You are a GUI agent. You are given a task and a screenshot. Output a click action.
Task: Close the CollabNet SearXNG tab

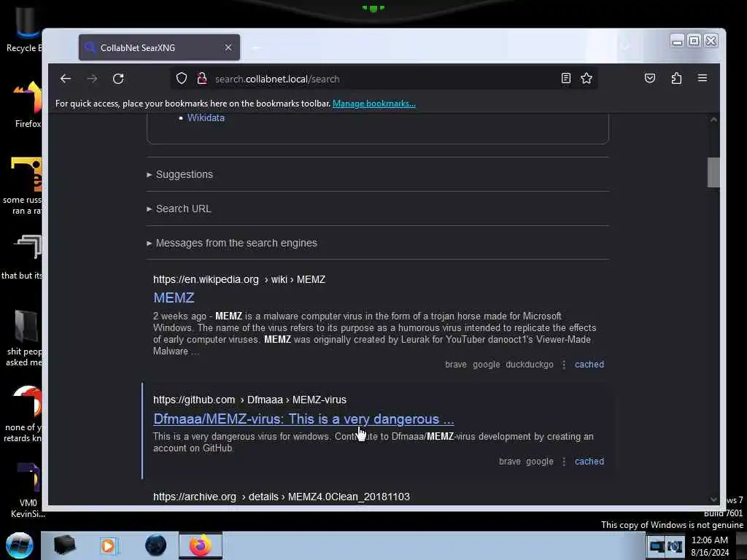click(x=228, y=47)
